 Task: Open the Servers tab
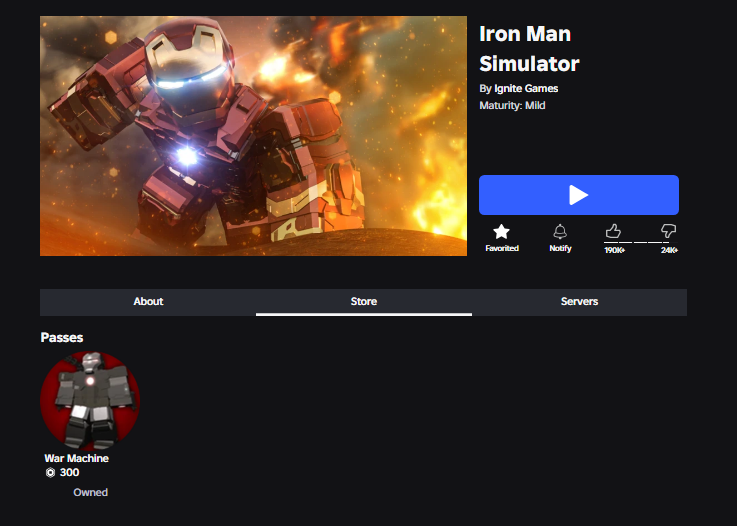(579, 302)
